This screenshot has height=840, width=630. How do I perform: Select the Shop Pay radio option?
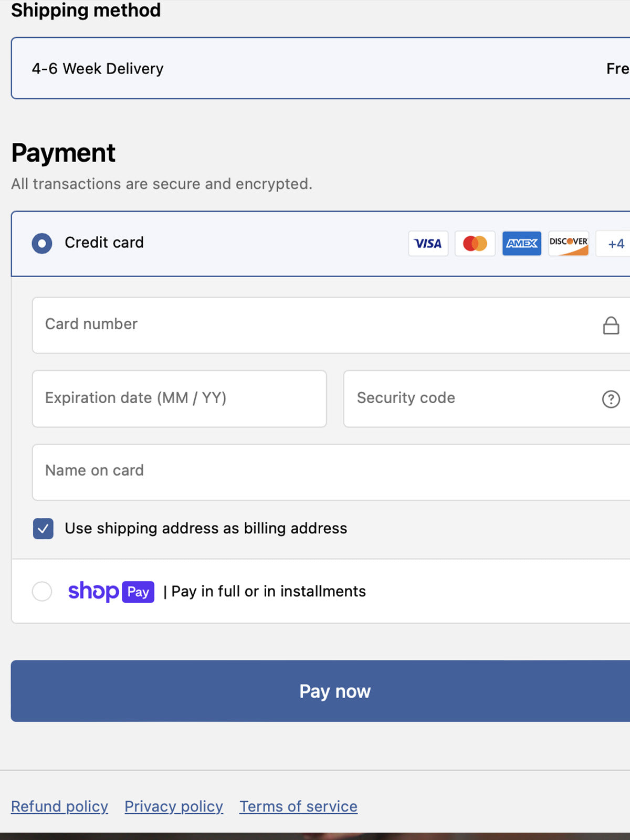click(x=42, y=591)
